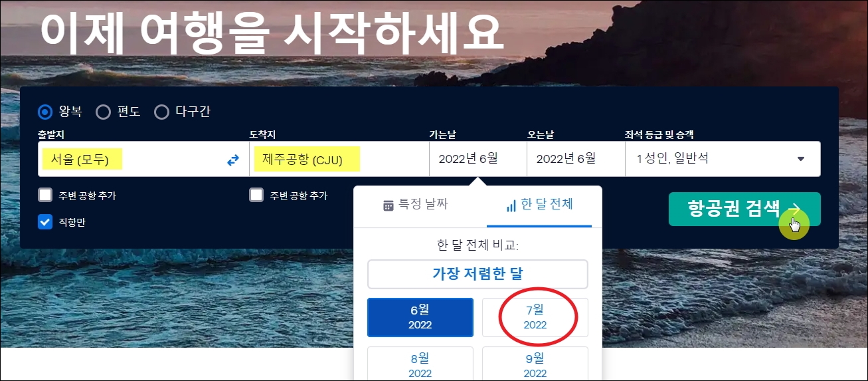The width and height of the screenshot is (868, 381).
Task: Click the calendar icon for specific dates
Action: pos(389,205)
